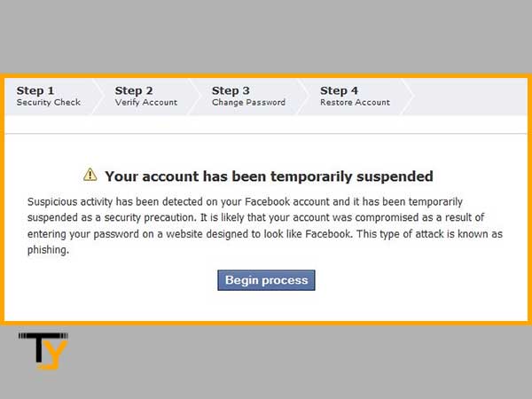Click 'Suspicious activity' at paragraph start
Image resolution: width=532 pixels, height=399 pixels.
click(x=70, y=201)
